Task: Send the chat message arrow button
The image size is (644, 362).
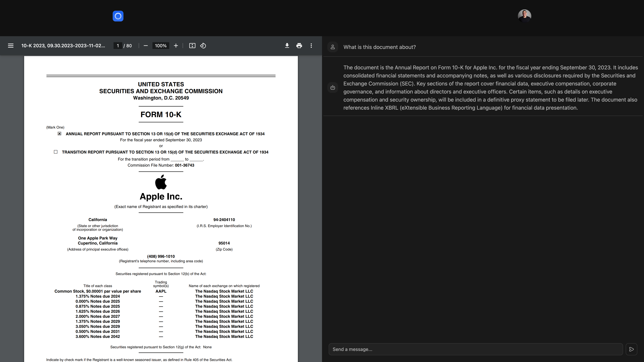Action: 631,349
